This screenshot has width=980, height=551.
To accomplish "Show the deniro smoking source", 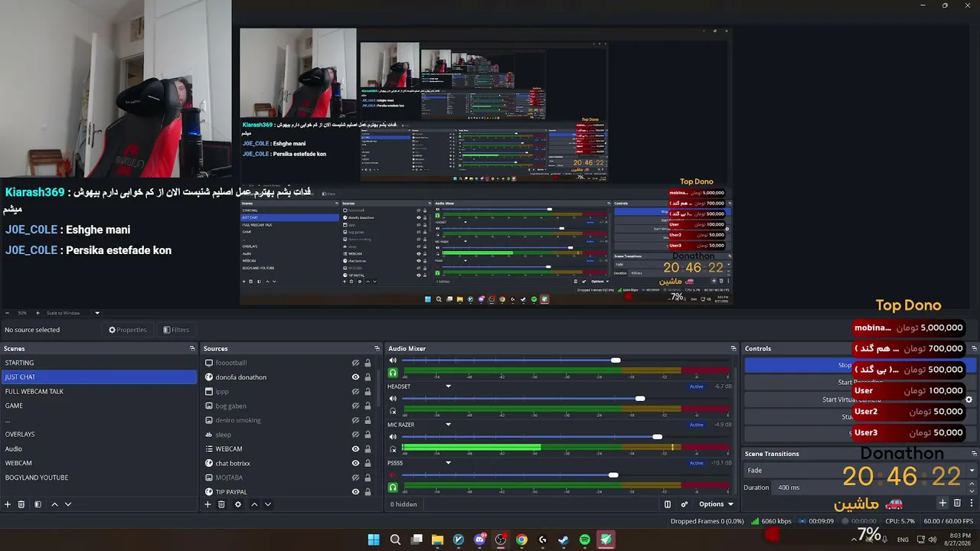I will tap(355, 420).
